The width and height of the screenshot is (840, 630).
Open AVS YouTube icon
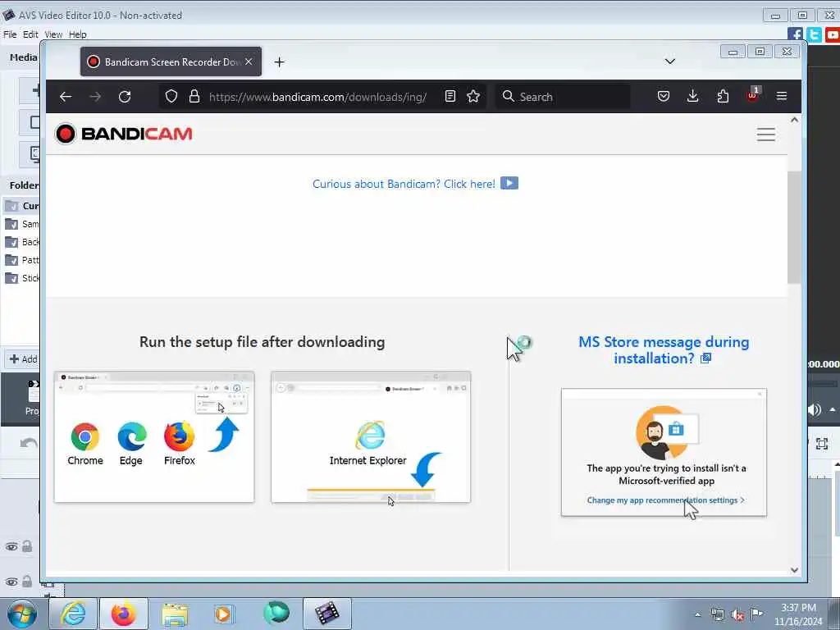tap(833, 34)
